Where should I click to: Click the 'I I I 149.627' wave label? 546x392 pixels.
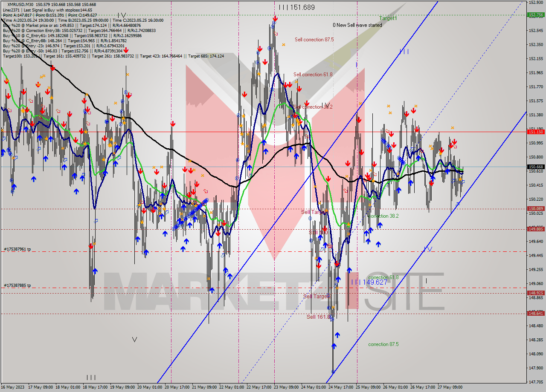pos(370,282)
